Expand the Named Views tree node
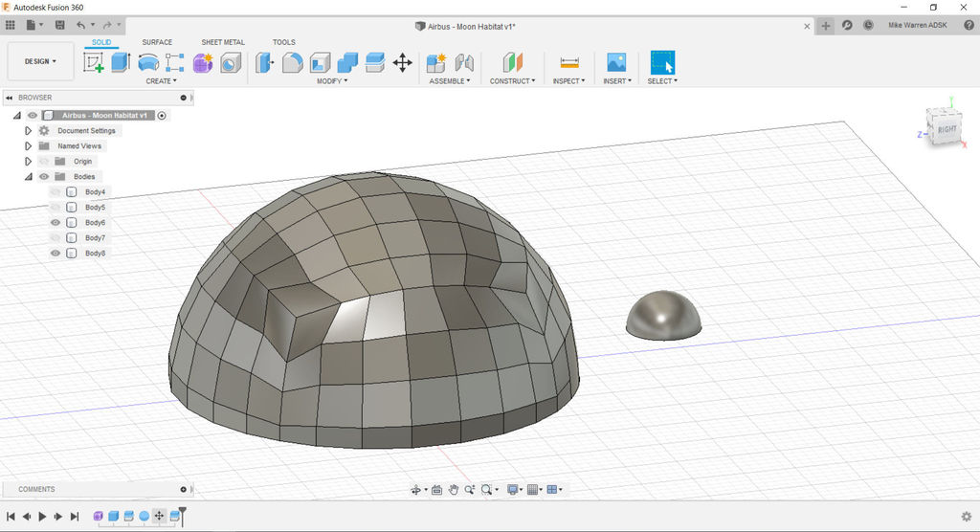The image size is (980, 532). (x=29, y=146)
